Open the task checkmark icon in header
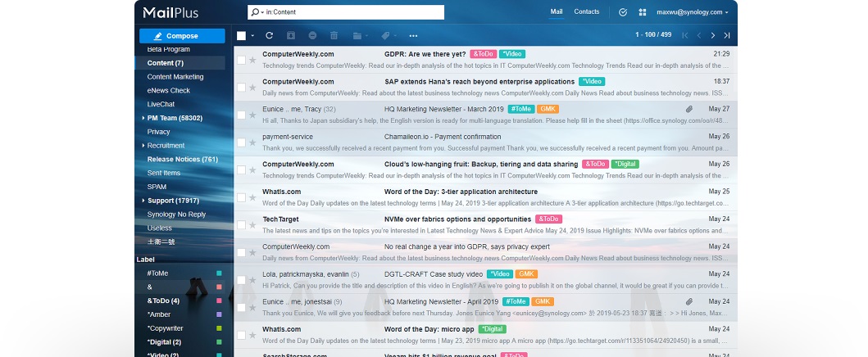Viewport: 868px width, 357px height. (623, 12)
